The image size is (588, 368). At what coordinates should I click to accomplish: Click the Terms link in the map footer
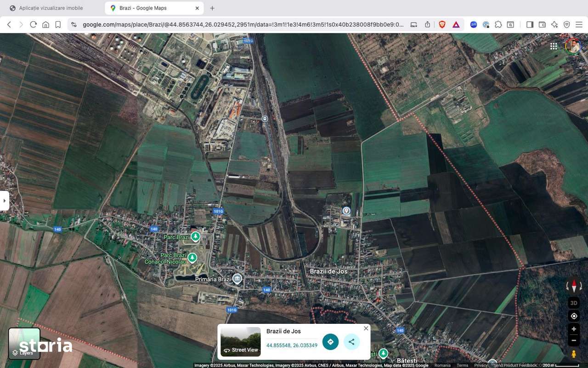(x=462, y=365)
